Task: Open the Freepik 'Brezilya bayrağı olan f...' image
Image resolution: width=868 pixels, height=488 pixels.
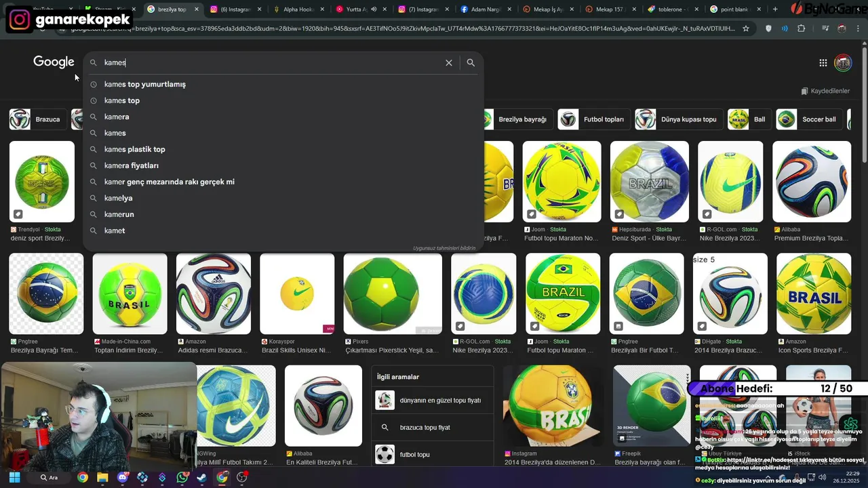Action: pyautogui.click(x=652, y=406)
